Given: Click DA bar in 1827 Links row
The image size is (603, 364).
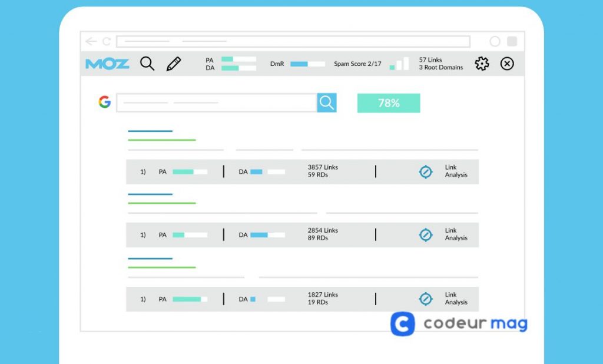Looking at the screenshot, I should tap(268, 299).
